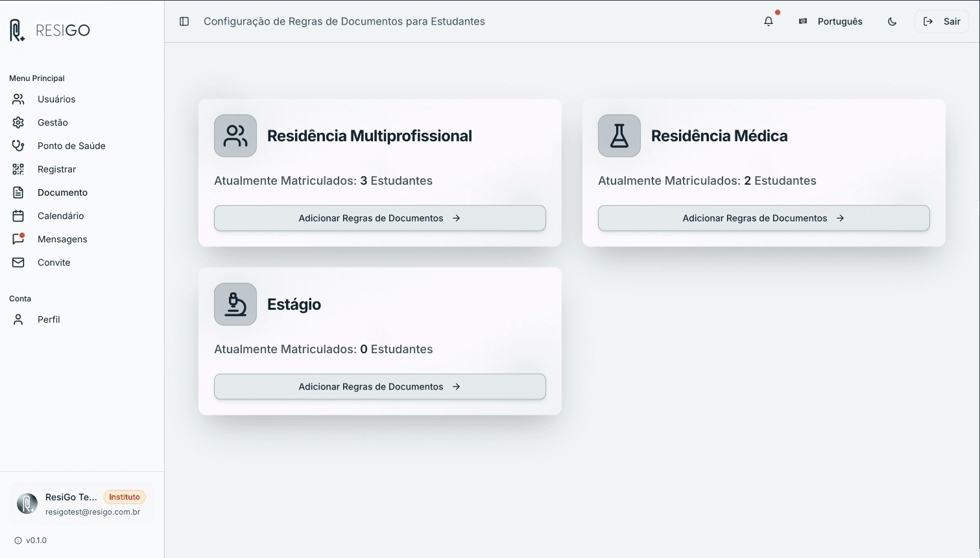Add document rules for Residência Multiprofissional
This screenshot has width=980, height=558.
[x=380, y=218]
